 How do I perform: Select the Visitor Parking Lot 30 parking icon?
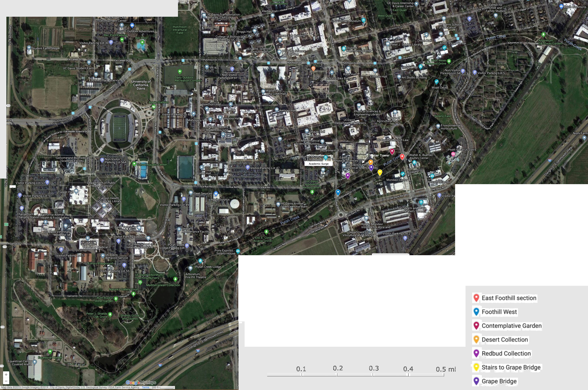click(111, 42)
